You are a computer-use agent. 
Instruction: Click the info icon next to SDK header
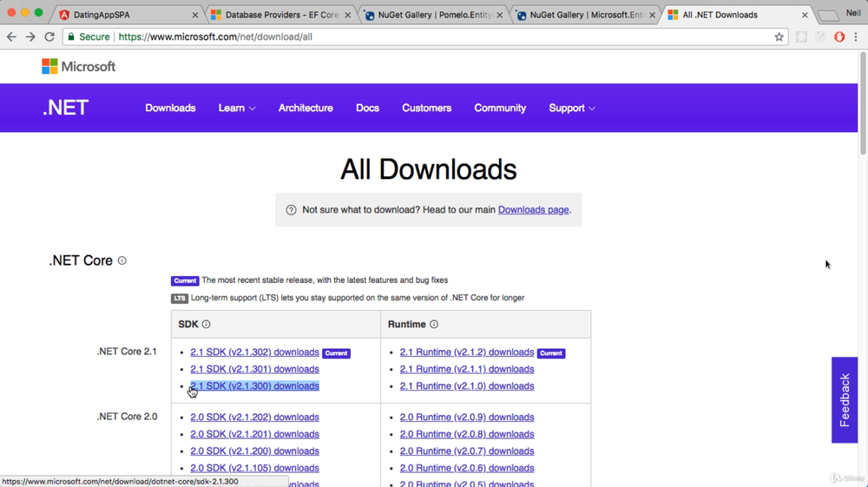pos(206,325)
